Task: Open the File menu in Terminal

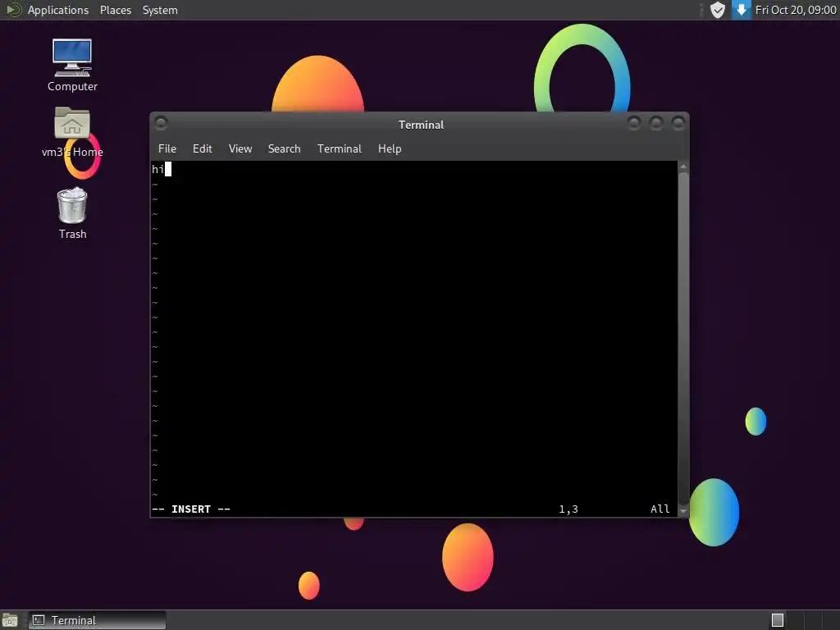Action: click(167, 149)
